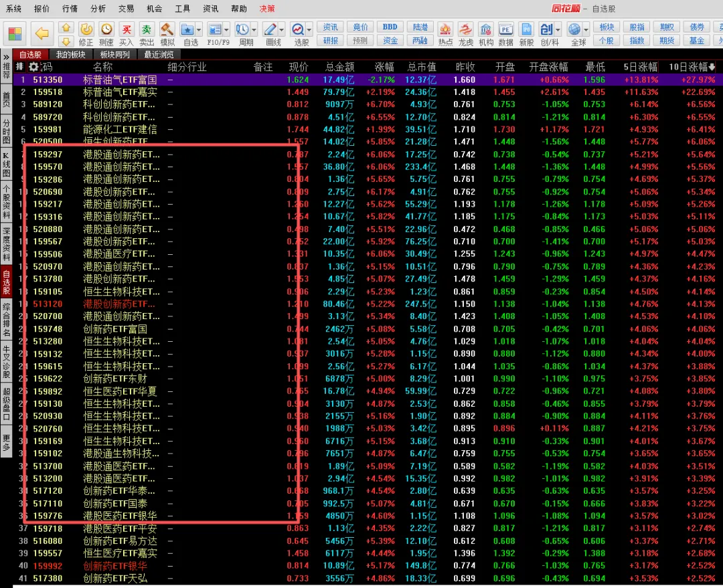Open 超级盘口 in the left sidebar
The image size is (723, 588).
click(6, 404)
